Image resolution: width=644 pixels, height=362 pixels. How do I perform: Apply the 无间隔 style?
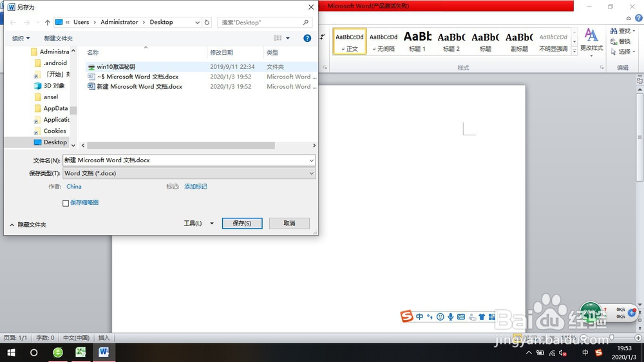[384, 41]
